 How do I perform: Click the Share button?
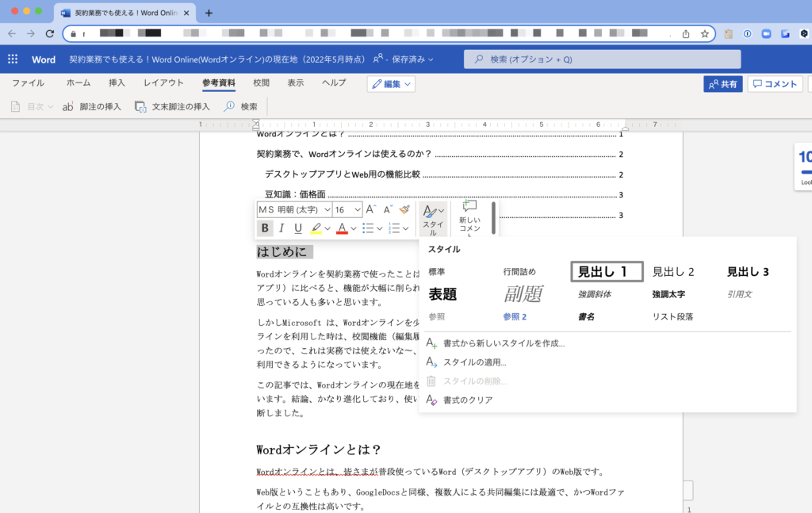722,84
